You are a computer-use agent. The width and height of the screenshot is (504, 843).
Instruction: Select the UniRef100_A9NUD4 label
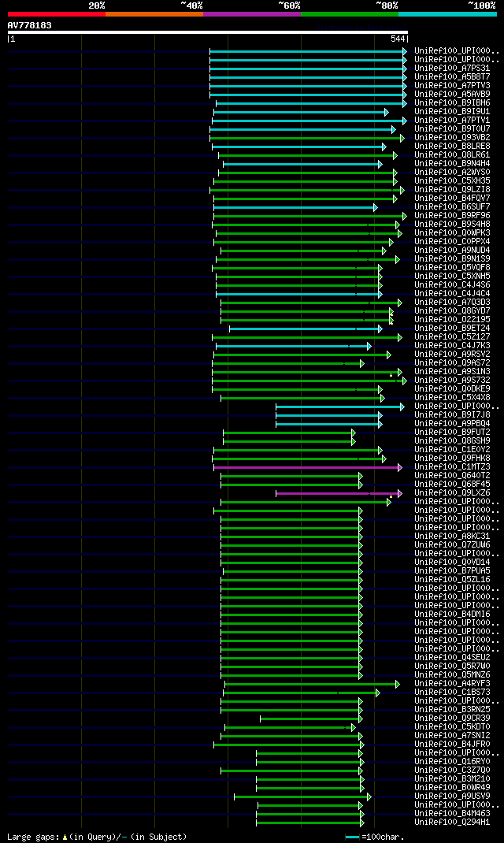point(452,250)
